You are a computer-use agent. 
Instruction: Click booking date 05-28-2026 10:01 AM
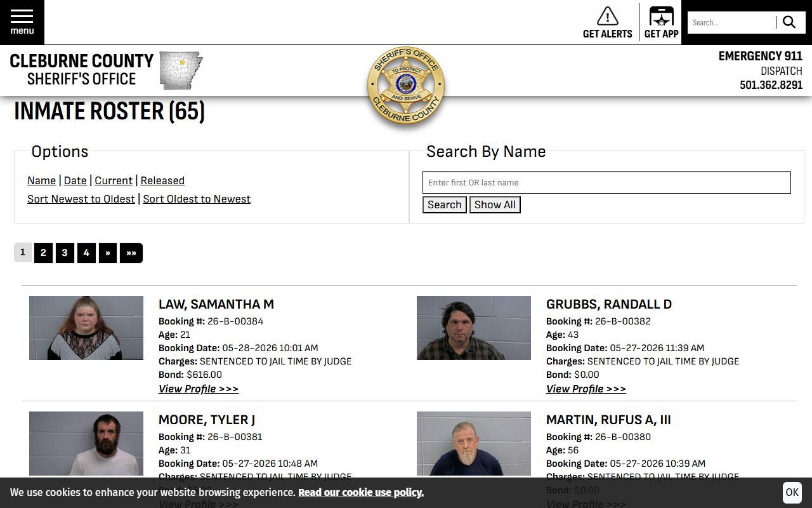coord(270,348)
